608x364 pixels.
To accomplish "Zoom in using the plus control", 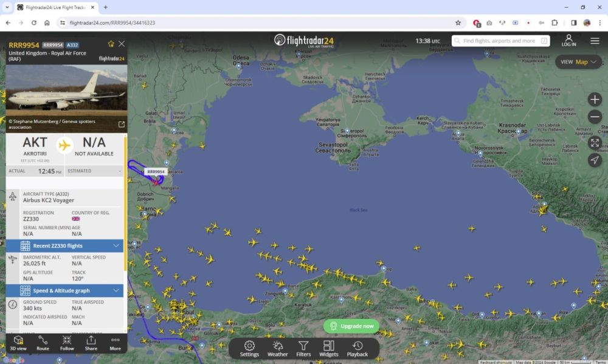I will tap(595, 99).
